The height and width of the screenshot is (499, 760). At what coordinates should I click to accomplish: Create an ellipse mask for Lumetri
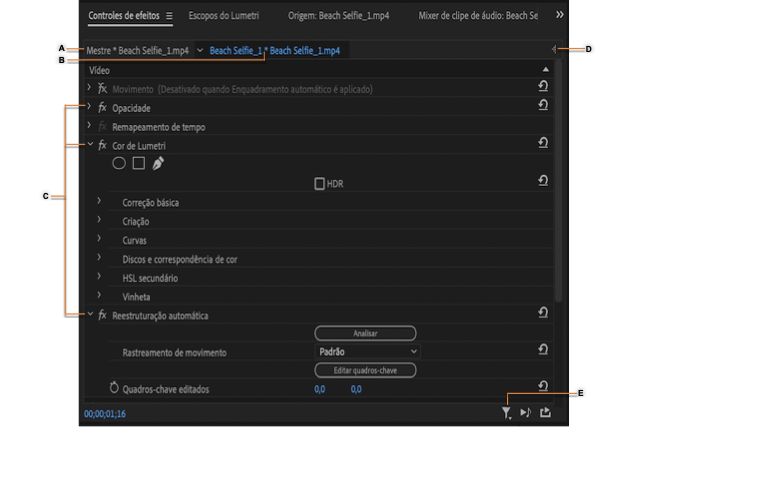pos(119,163)
